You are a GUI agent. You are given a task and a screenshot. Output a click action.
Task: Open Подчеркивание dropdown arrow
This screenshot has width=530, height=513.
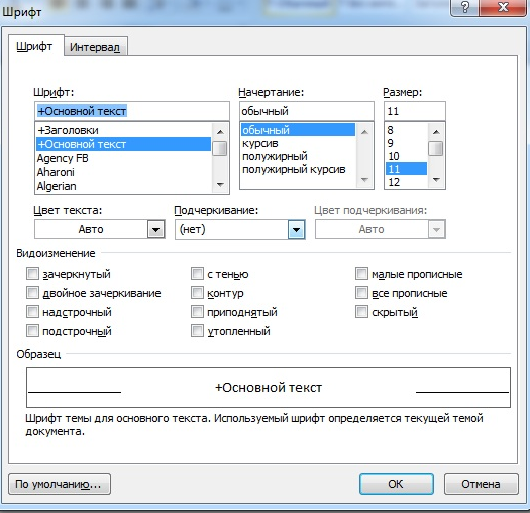pyautogui.click(x=296, y=229)
